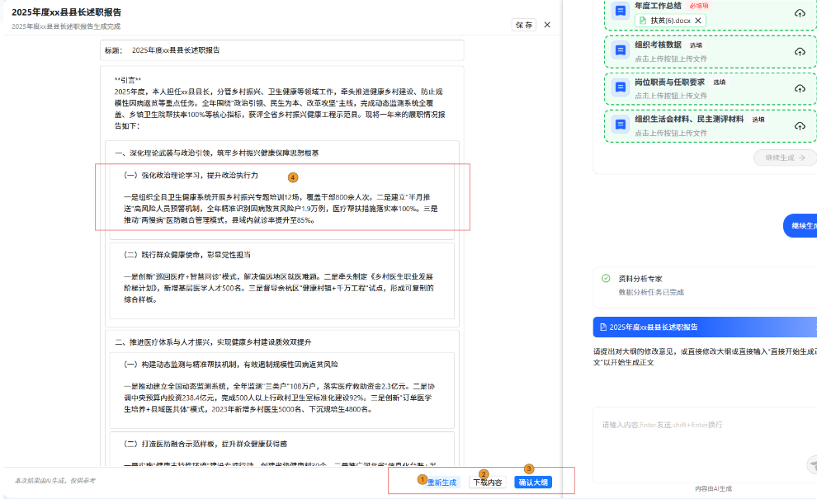This screenshot has width=817, height=504.
Task: Click the 下载内容 button
Action: (x=487, y=483)
